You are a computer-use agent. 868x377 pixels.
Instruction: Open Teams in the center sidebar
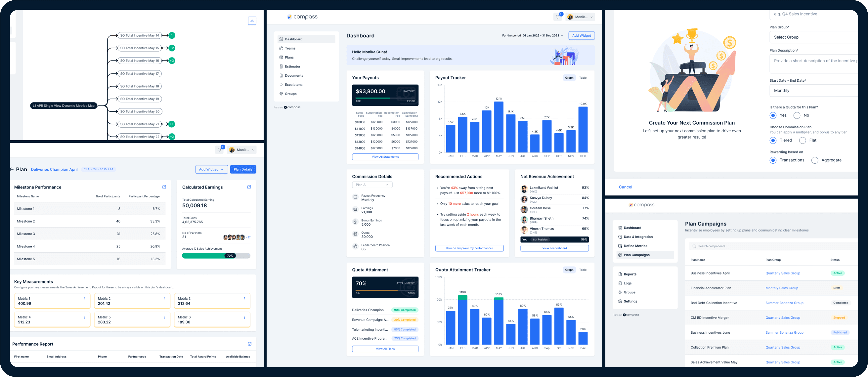pyautogui.click(x=290, y=49)
